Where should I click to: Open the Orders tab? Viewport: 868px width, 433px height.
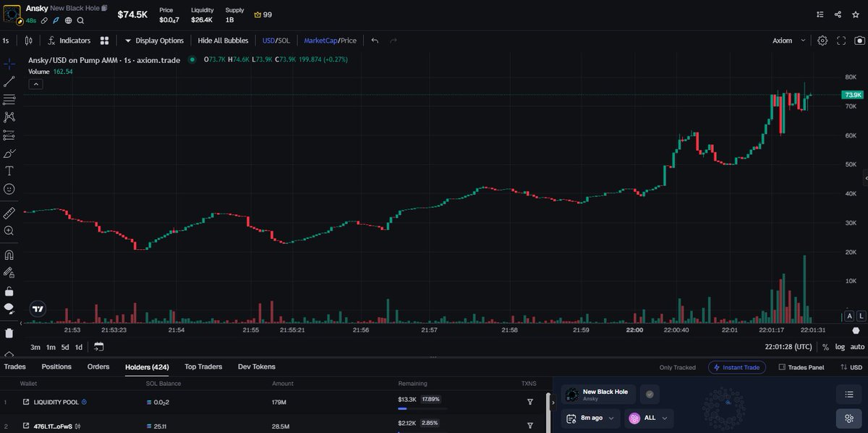[x=98, y=367]
